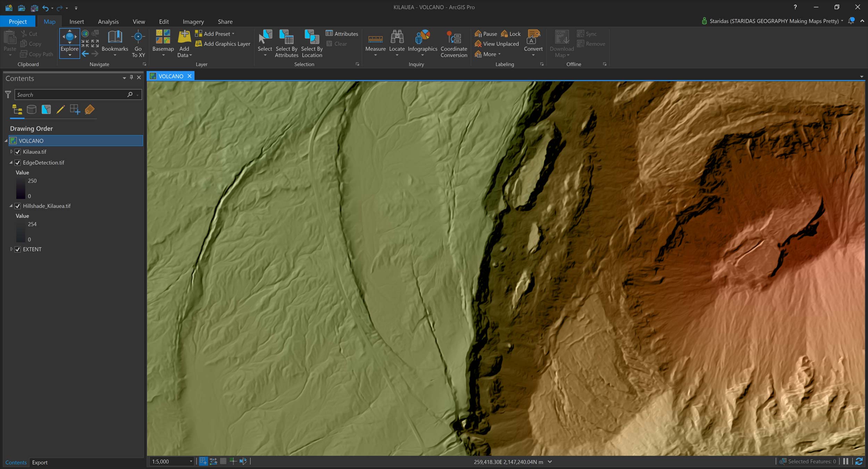
Task: Open the Analysis ribbon tab
Action: click(108, 22)
